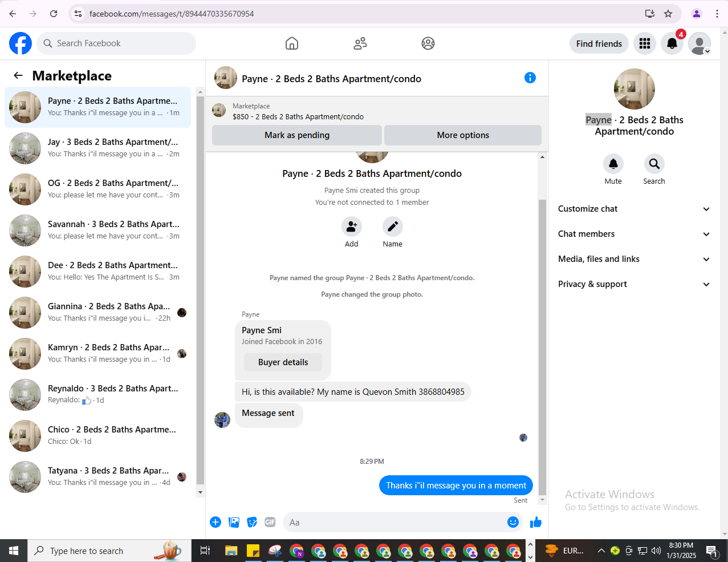Expand Privacy & support section
Screen dimensions: 728x562
634,284
